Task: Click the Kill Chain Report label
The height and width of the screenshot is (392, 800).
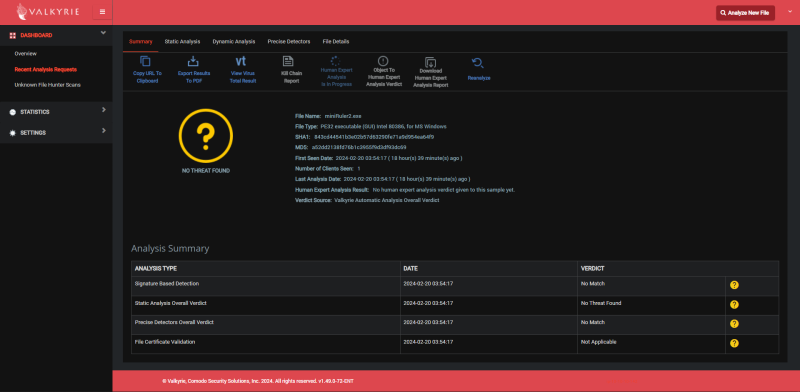Action: click(x=292, y=77)
